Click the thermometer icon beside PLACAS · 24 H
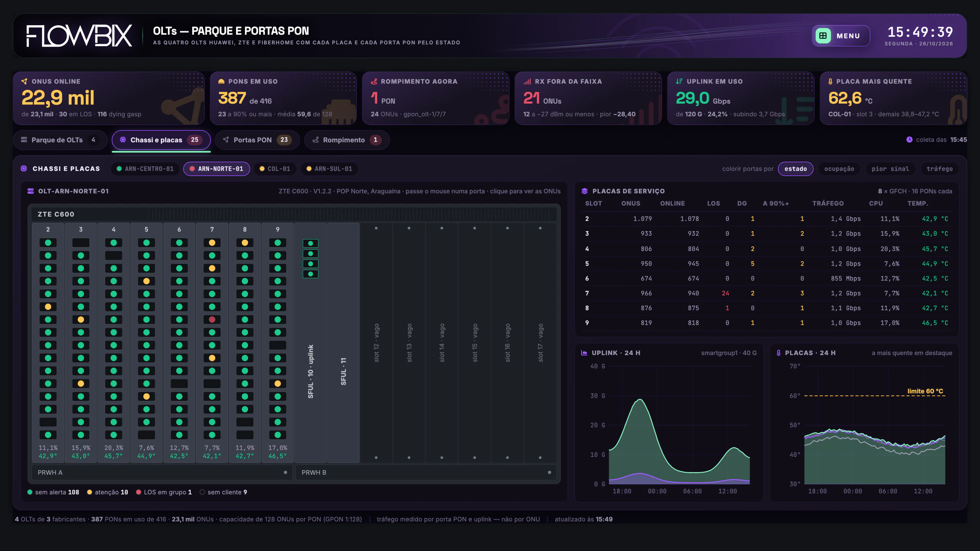 778,353
